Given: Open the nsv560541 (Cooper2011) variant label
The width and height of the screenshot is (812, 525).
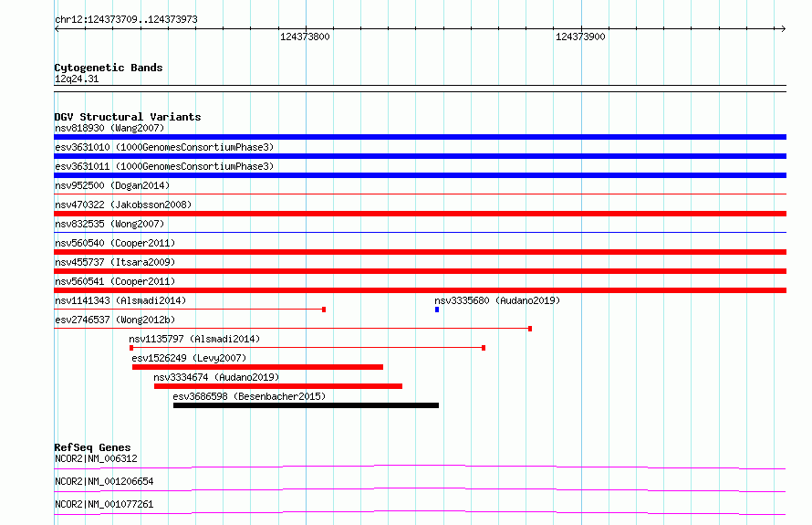Looking at the screenshot, I should pyautogui.click(x=115, y=281).
